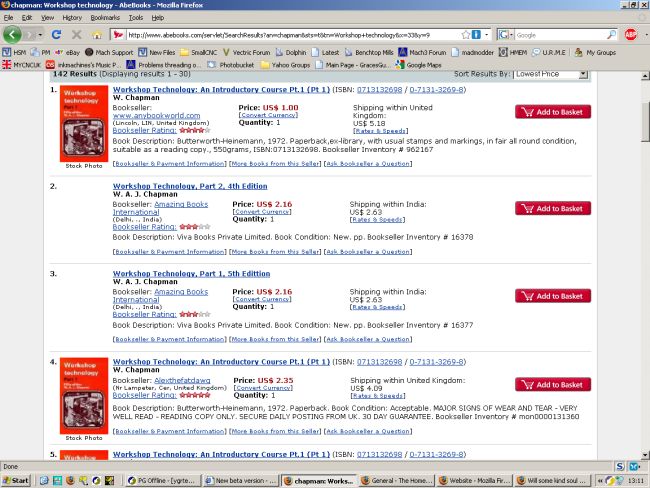Click the vertical scrollbar thumb
Screen dimensions: 650x488
coord(645,121)
